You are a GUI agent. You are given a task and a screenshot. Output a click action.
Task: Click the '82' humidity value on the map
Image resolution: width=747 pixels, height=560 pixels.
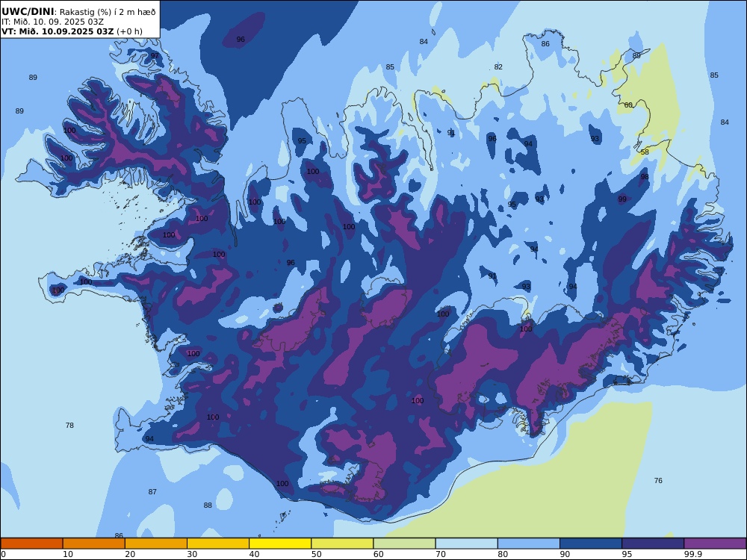click(x=498, y=67)
